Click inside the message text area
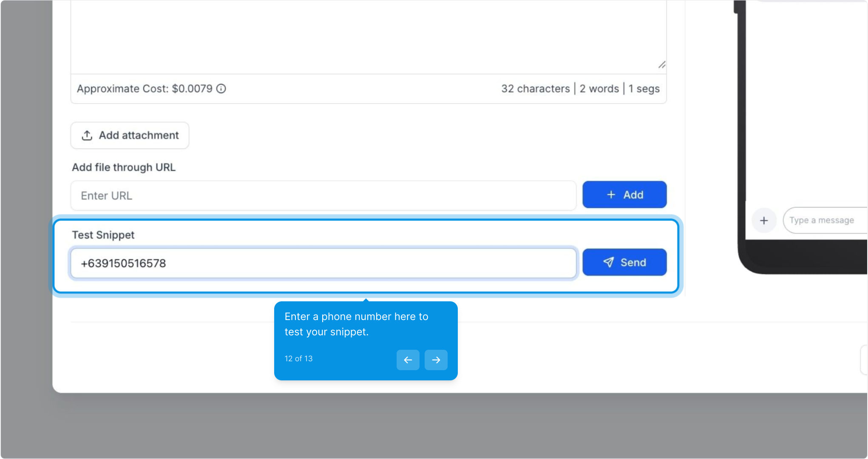The width and height of the screenshot is (868, 459). pos(366,36)
